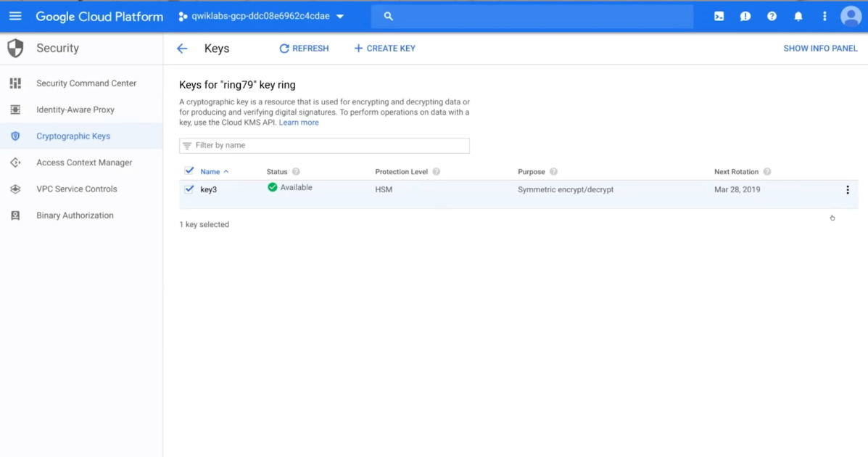The width and height of the screenshot is (868, 457).
Task: Click the Google Cloud Platform logo text
Action: point(99,17)
